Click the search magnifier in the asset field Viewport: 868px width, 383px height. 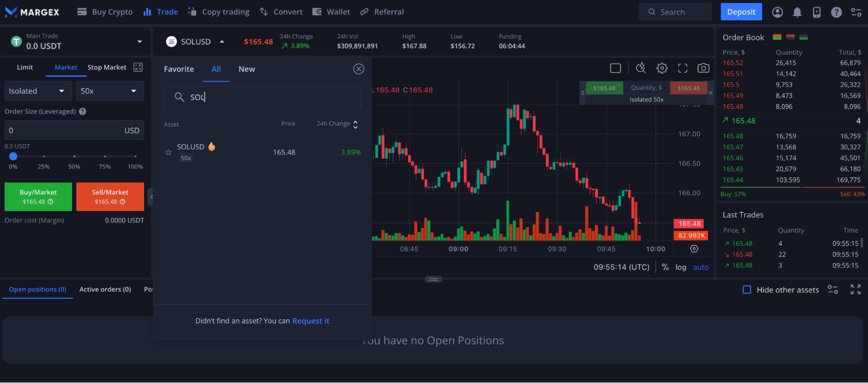(179, 97)
